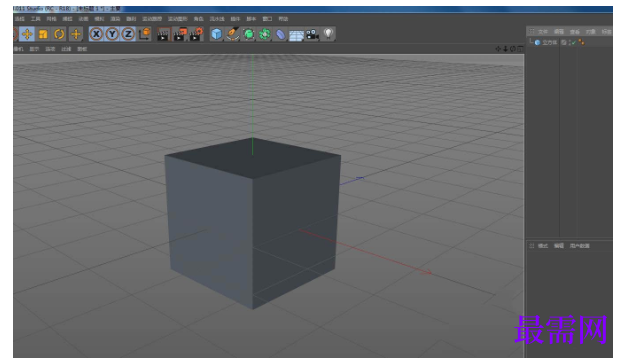Click 模式 in the attribute manager
Image resolution: width=626 pixels, height=361 pixels.
543,246
